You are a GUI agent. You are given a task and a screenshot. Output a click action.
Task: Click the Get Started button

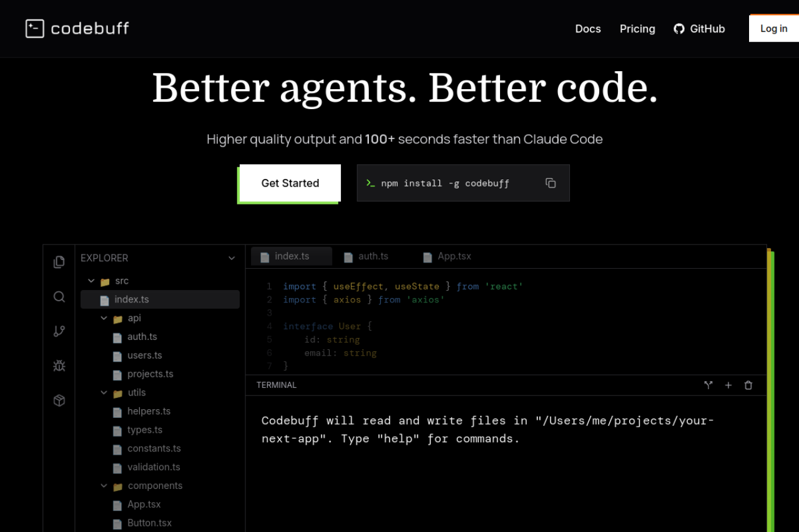pyautogui.click(x=290, y=183)
